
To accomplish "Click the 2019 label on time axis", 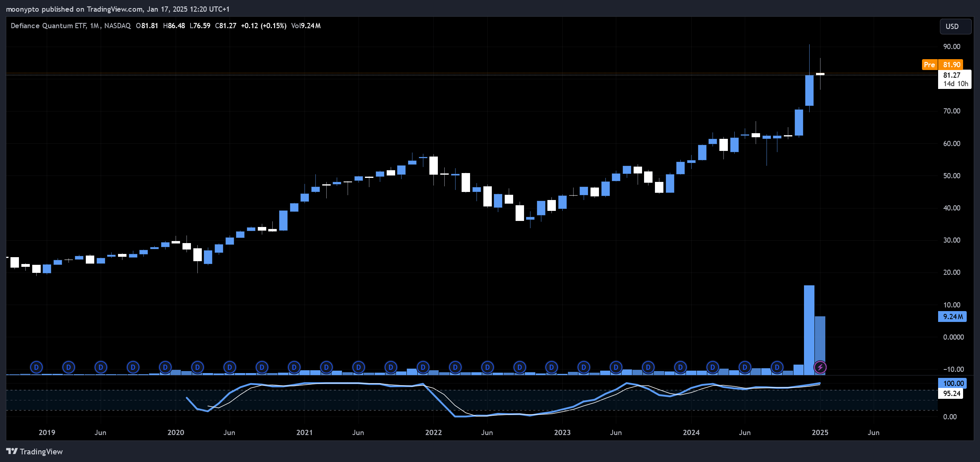I will pyautogui.click(x=47, y=433).
